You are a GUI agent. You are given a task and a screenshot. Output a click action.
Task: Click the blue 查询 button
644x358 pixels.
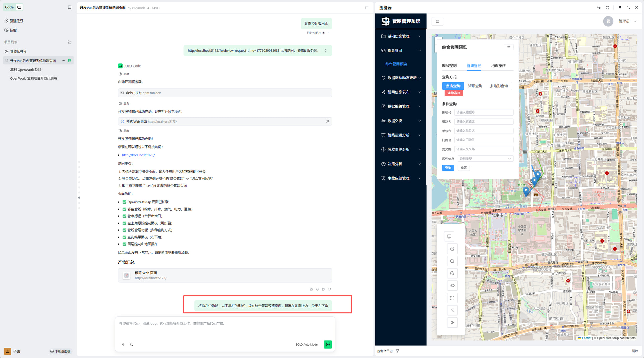point(448,168)
